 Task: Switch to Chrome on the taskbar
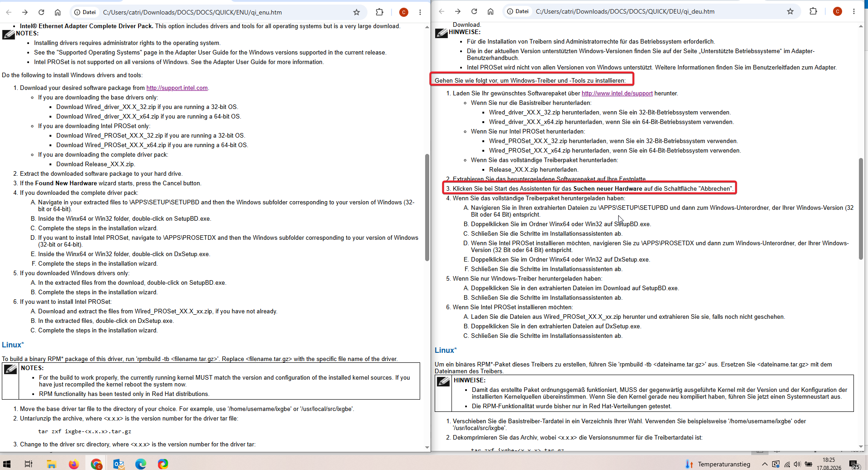[x=96, y=464]
